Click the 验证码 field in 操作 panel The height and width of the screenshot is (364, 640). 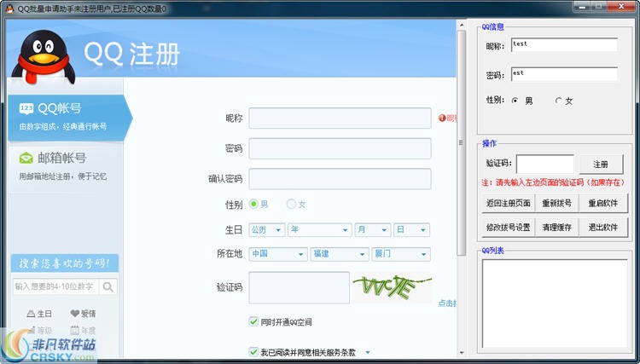[545, 164]
